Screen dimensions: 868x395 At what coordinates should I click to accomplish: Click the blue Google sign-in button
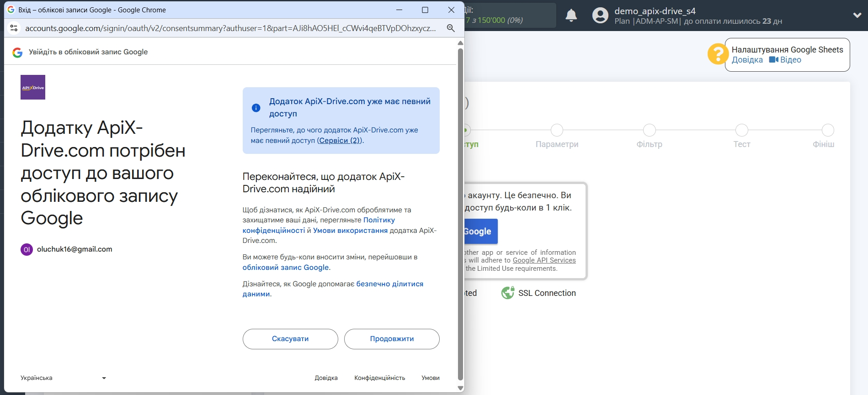tap(481, 232)
